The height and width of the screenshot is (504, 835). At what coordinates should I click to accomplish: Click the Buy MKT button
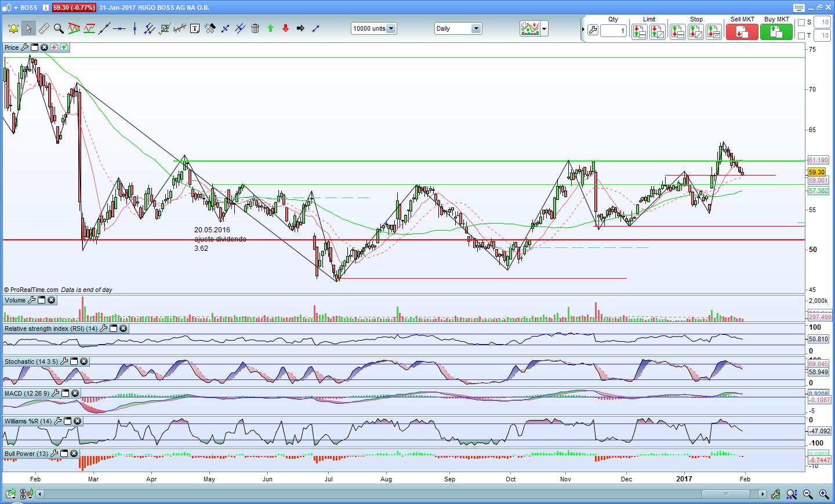pyautogui.click(x=776, y=32)
